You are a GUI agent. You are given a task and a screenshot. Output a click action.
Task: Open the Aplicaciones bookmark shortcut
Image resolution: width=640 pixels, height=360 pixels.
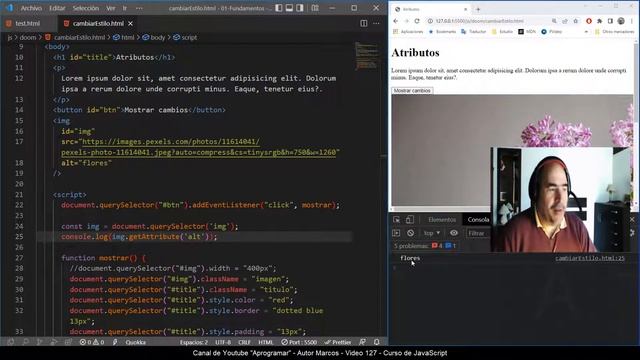[408, 31]
